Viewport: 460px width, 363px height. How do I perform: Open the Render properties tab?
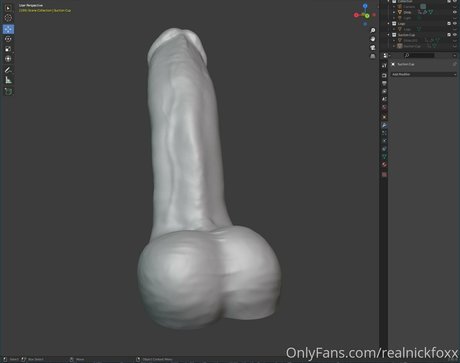[384, 76]
